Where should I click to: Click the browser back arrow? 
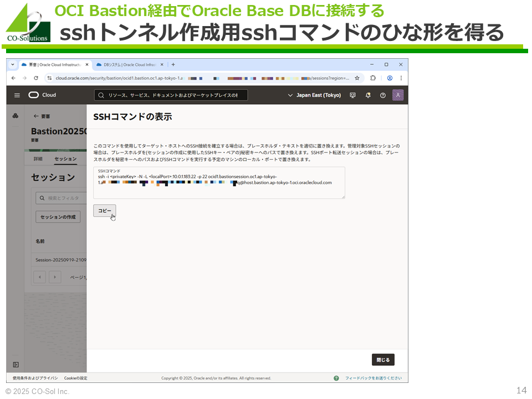[x=13, y=78]
